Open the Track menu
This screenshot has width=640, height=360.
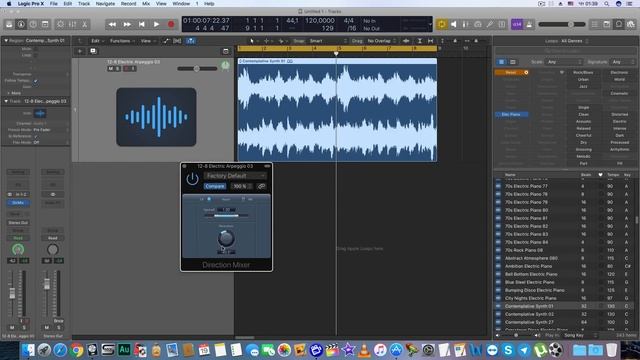pos(84,4)
